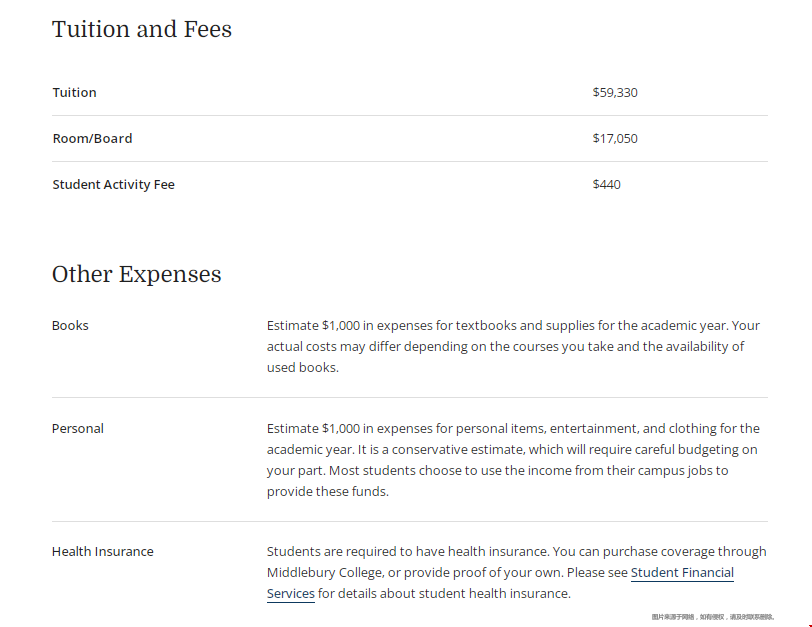Click the health insurance requirement text
The width and height of the screenshot is (812, 627).
coord(516,573)
